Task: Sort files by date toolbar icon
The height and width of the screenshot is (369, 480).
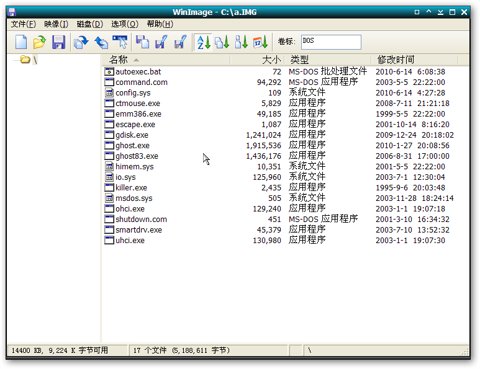Action: [260, 42]
